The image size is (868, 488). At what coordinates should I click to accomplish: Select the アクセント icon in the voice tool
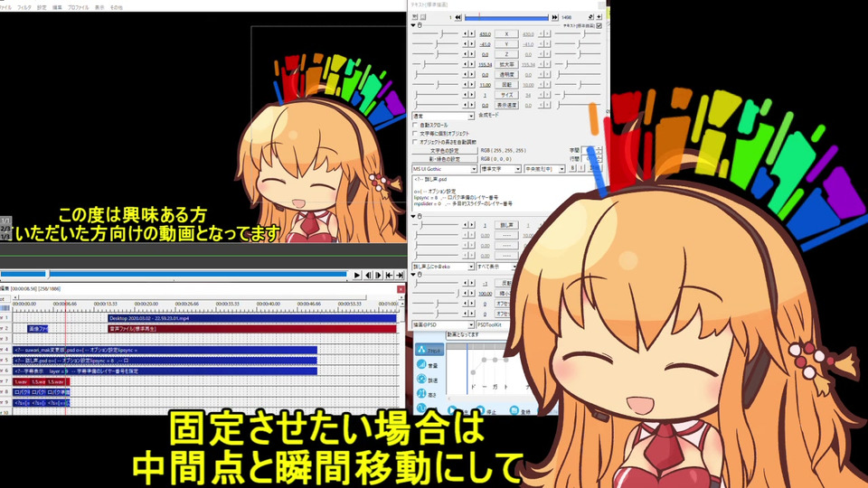[429, 351]
